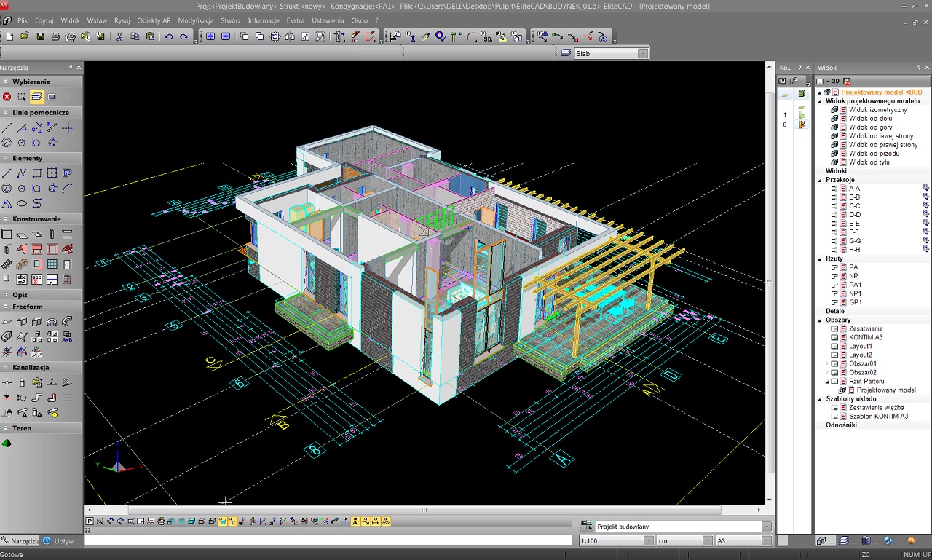
Task: Click the Save file toolbar icon
Action: pyautogui.click(x=40, y=36)
